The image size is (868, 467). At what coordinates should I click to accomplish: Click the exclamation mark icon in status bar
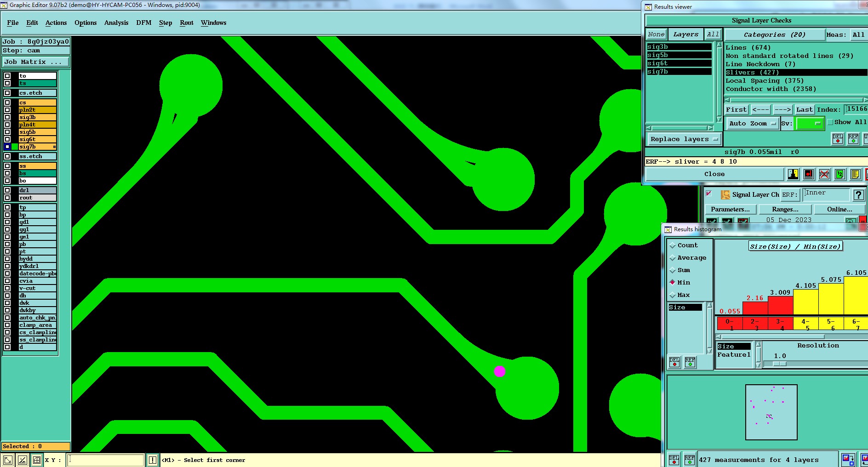tap(153, 460)
